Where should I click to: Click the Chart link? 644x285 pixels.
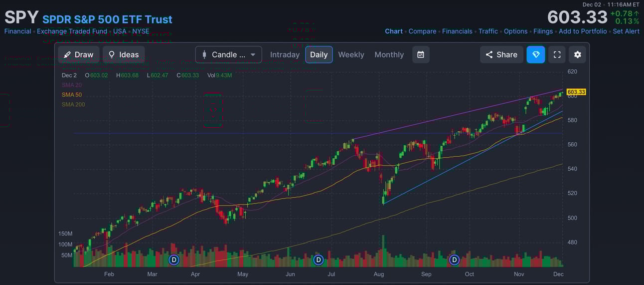tap(394, 31)
